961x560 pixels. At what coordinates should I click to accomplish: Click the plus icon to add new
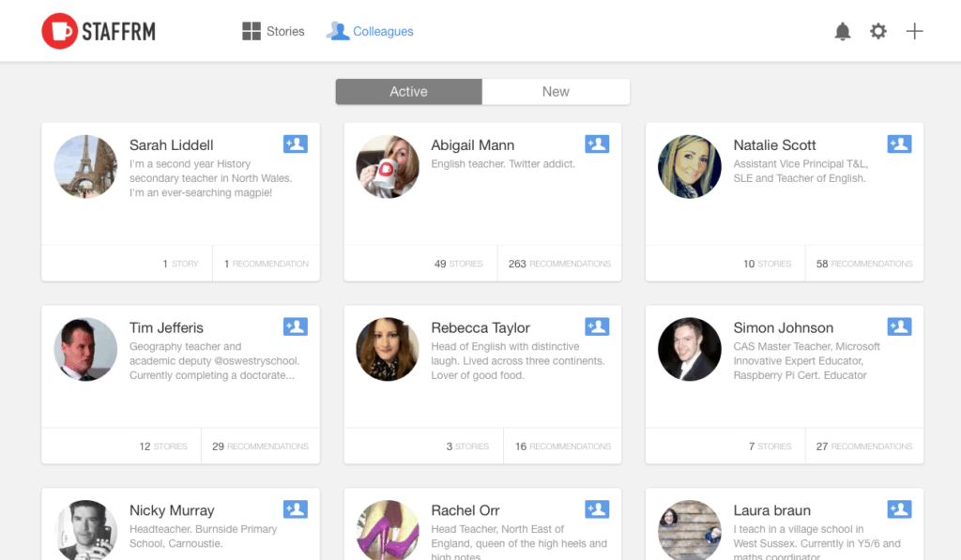click(x=914, y=32)
